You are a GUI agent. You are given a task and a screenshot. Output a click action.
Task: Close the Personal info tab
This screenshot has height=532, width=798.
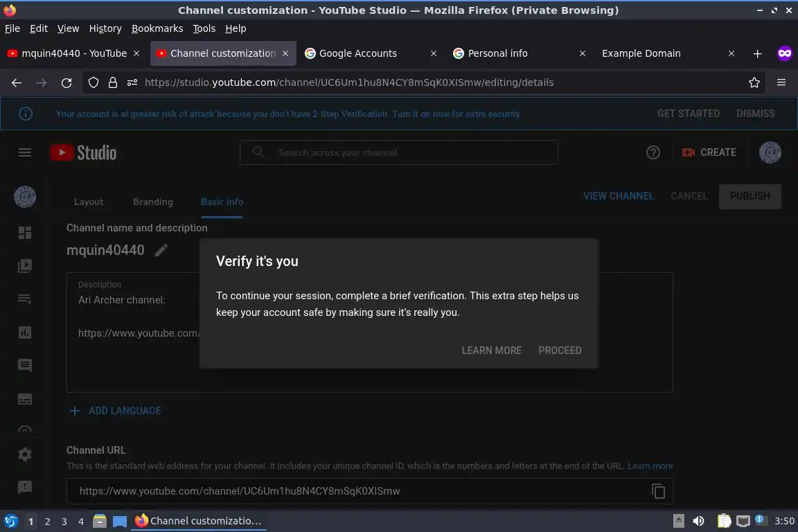[x=583, y=53]
